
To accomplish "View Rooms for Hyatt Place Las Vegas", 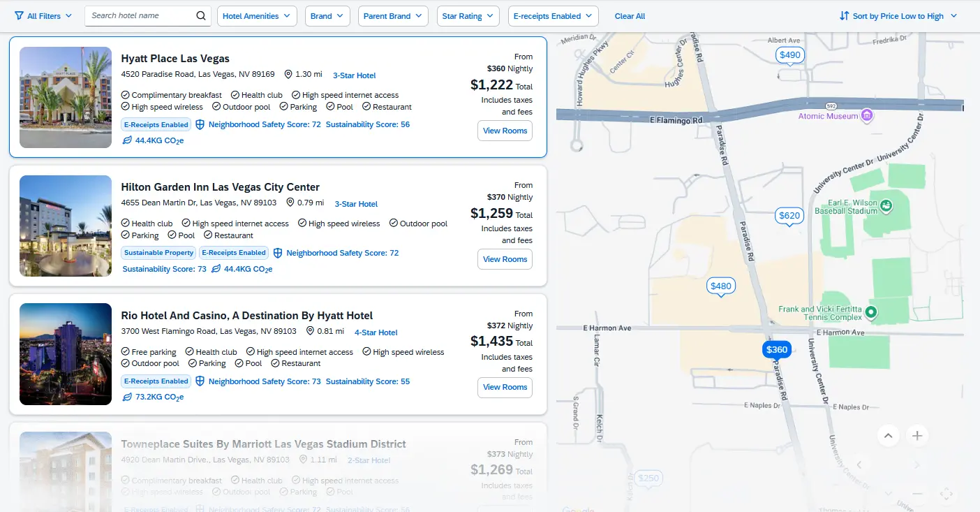I will [x=505, y=131].
